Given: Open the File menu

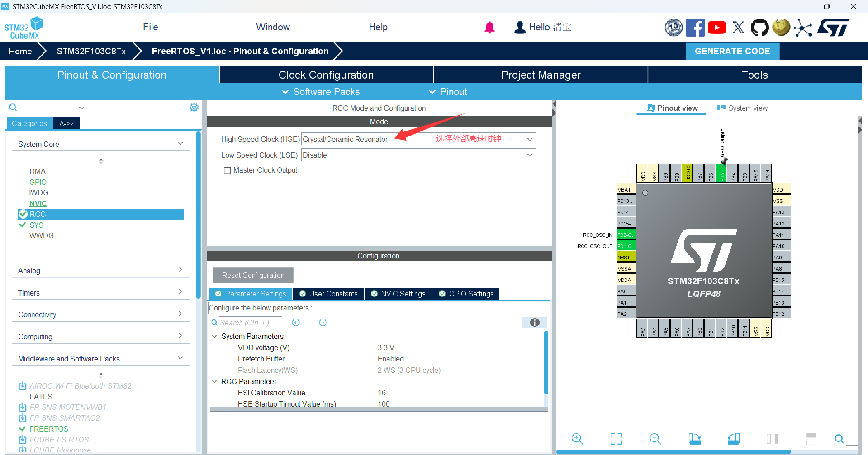Looking at the screenshot, I should (151, 27).
